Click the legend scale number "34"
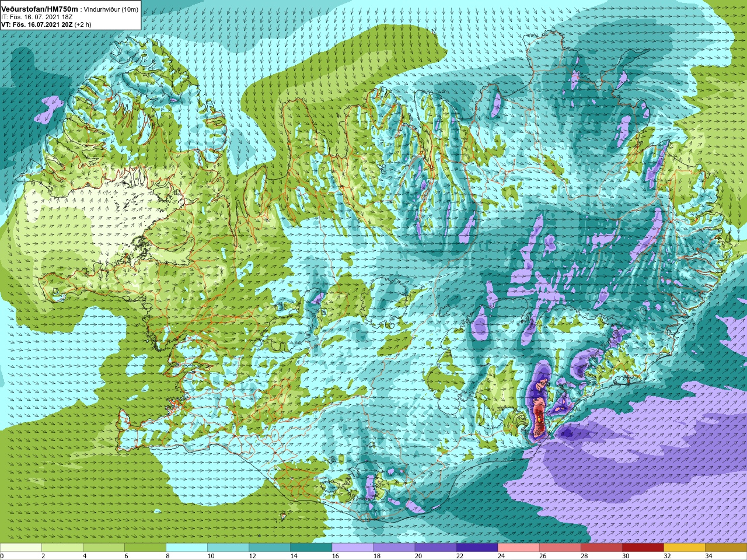This screenshot has width=747, height=560. (708, 556)
